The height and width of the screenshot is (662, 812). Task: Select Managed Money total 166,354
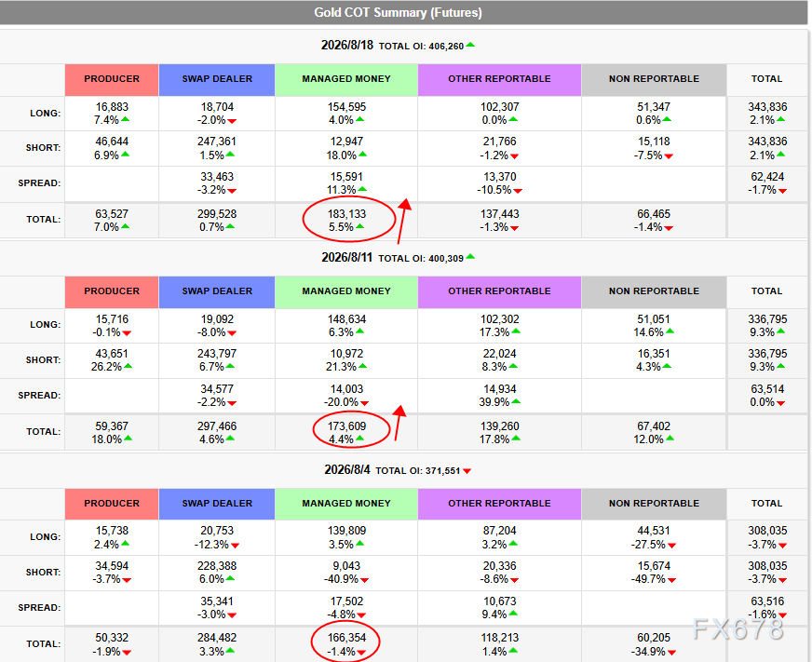[x=346, y=638]
